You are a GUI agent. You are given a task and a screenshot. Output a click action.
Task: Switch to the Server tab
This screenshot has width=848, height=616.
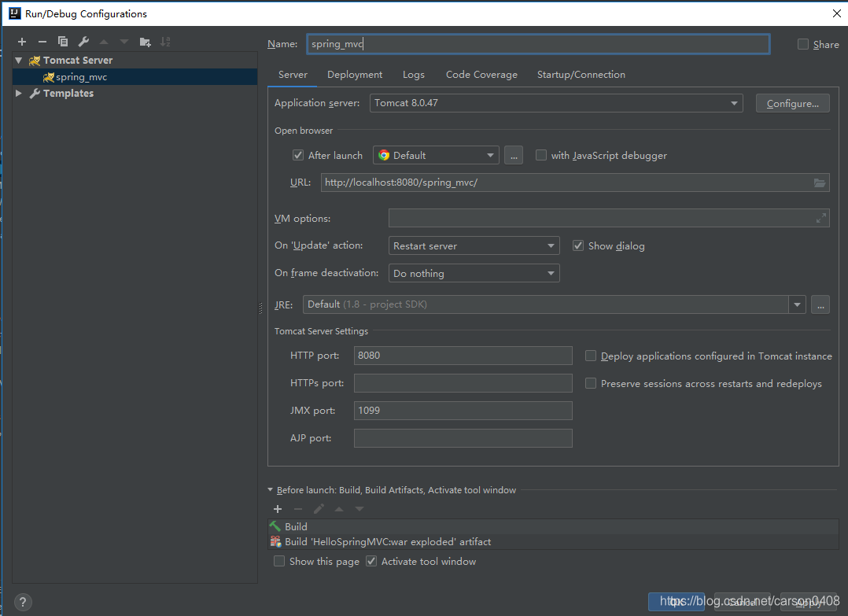(x=293, y=75)
